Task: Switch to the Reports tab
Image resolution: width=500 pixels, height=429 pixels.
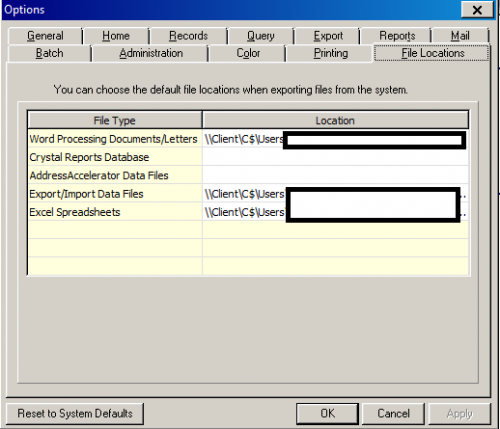Action: pyautogui.click(x=397, y=36)
